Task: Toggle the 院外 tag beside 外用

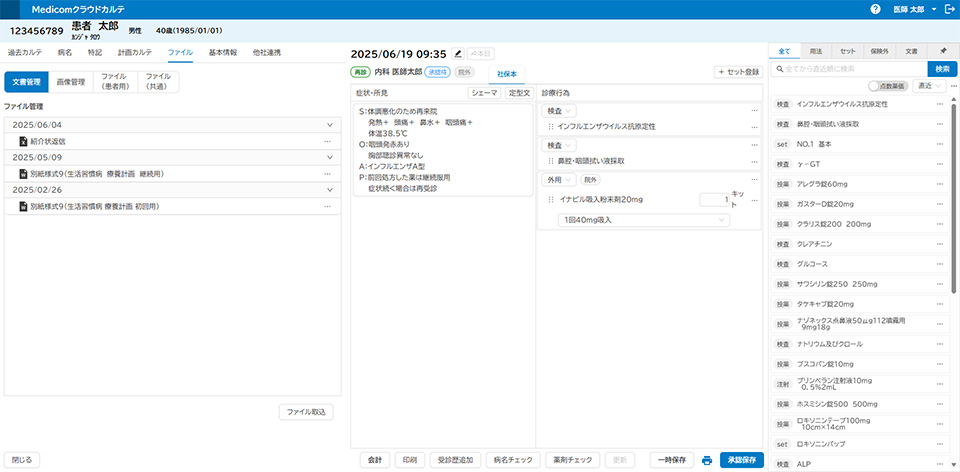Action: (590, 180)
